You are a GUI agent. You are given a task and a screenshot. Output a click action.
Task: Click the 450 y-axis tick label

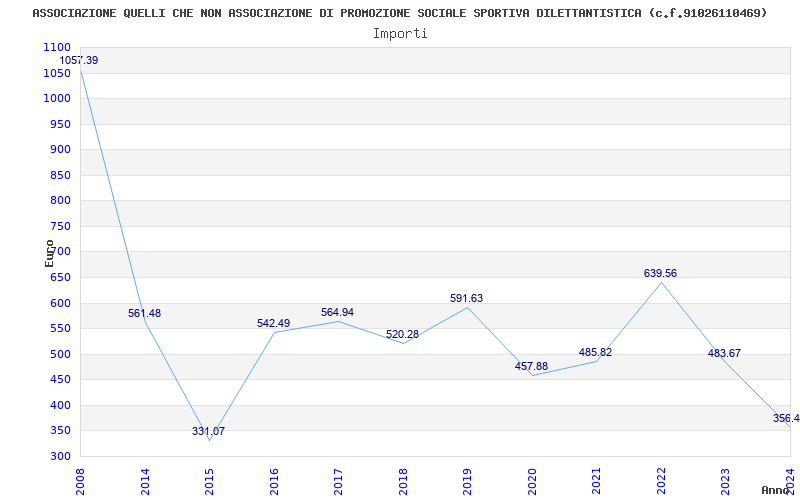point(60,380)
